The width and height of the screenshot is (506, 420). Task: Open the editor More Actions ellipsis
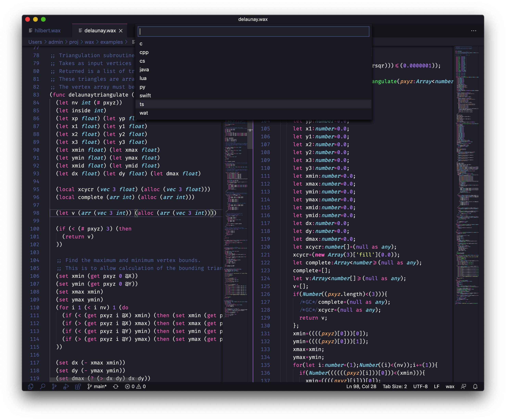click(474, 31)
